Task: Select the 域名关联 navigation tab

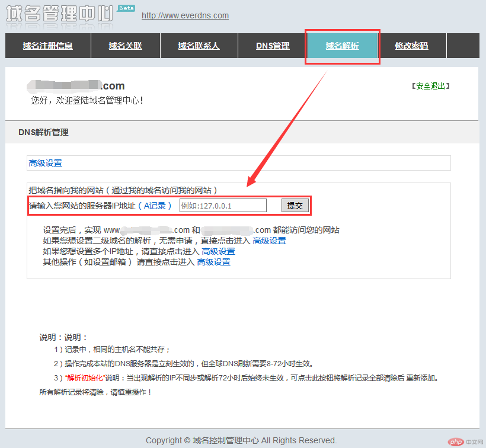Action: (125, 46)
